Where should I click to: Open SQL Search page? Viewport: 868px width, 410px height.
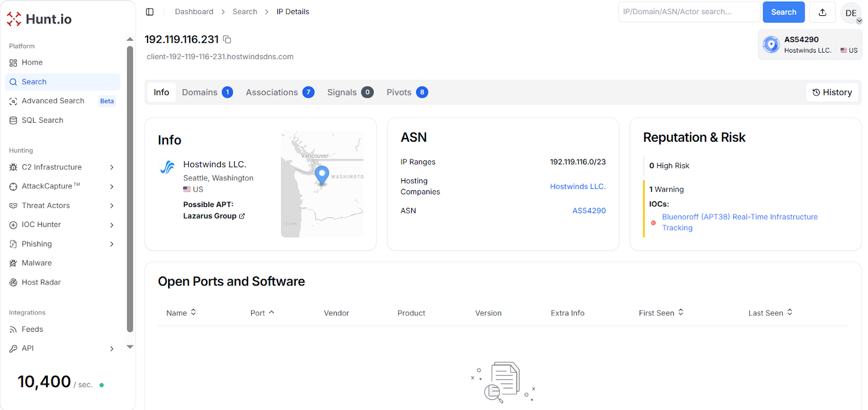pos(42,120)
